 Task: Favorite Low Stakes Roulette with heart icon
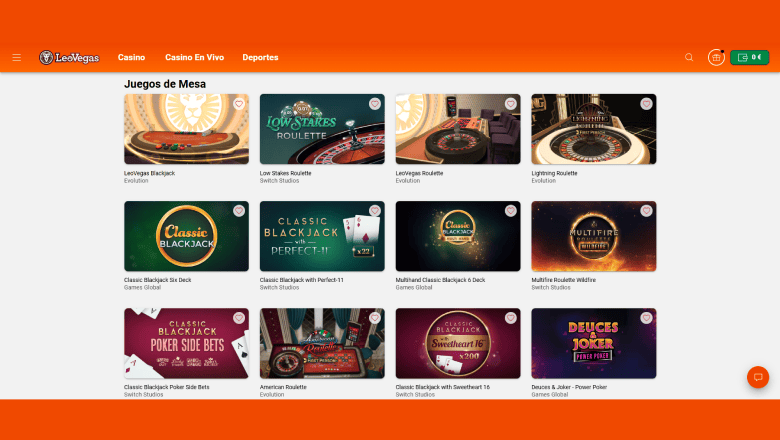375,104
